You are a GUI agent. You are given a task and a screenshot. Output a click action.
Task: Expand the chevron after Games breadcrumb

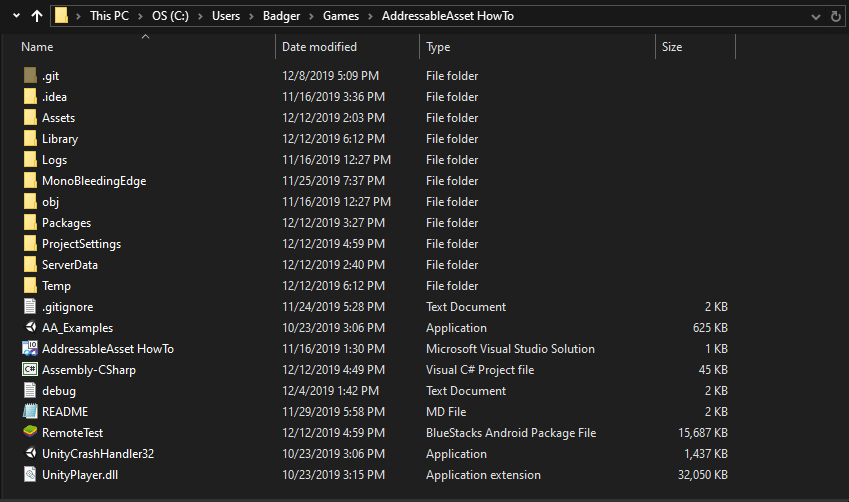[x=370, y=16]
